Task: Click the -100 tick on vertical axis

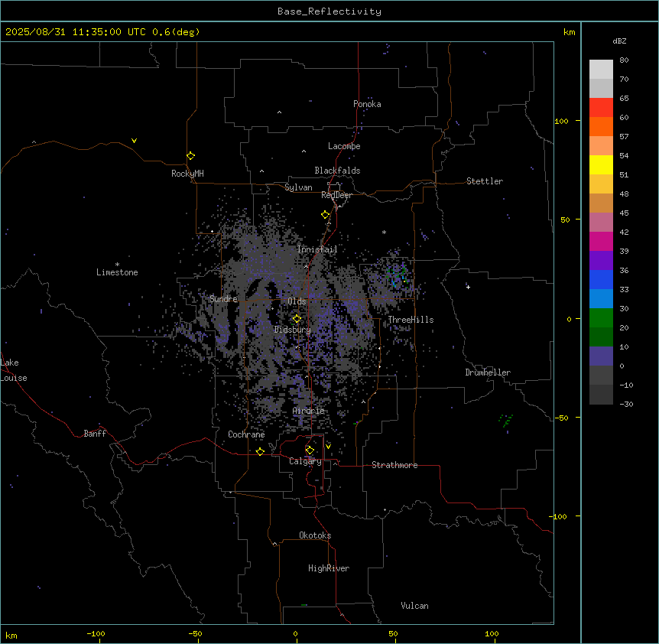Action: [558, 516]
